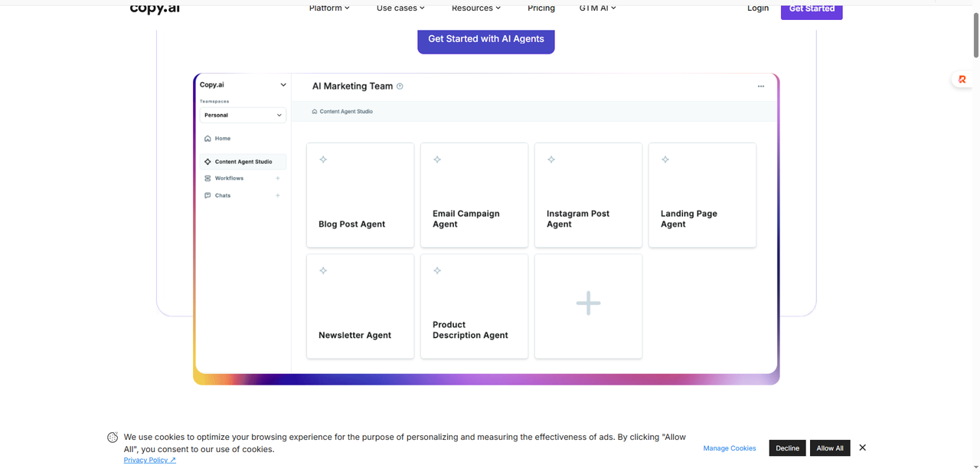The width and height of the screenshot is (980, 472).
Task: Click the AI Marketing Team title
Action: coord(352,87)
